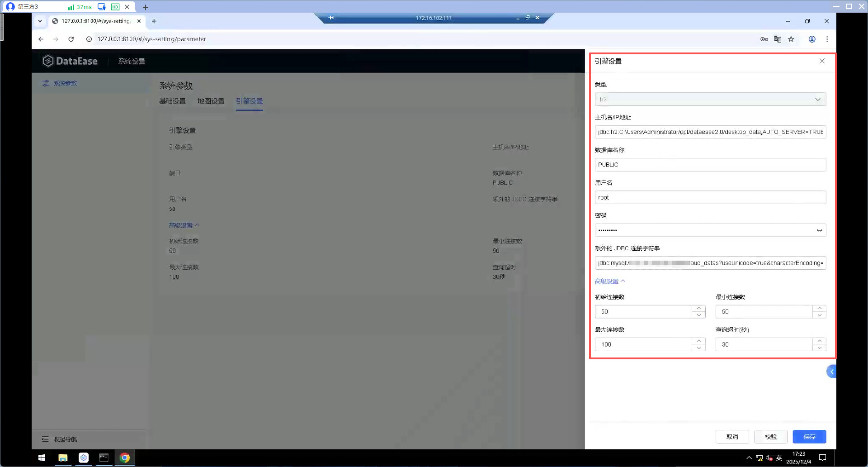Bookmark this page with star icon
Screen dimensions: 868x467
pos(791,39)
